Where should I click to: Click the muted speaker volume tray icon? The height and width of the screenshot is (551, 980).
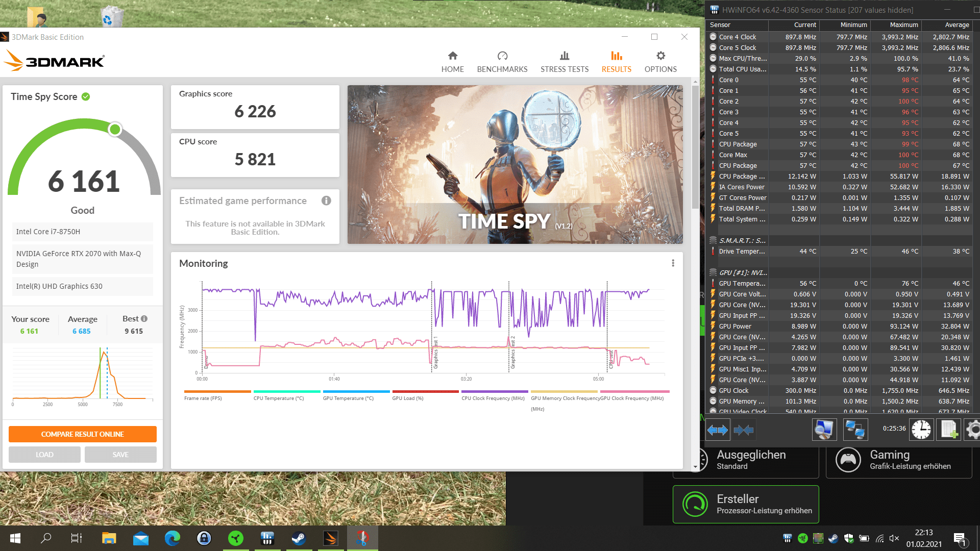tap(894, 538)
